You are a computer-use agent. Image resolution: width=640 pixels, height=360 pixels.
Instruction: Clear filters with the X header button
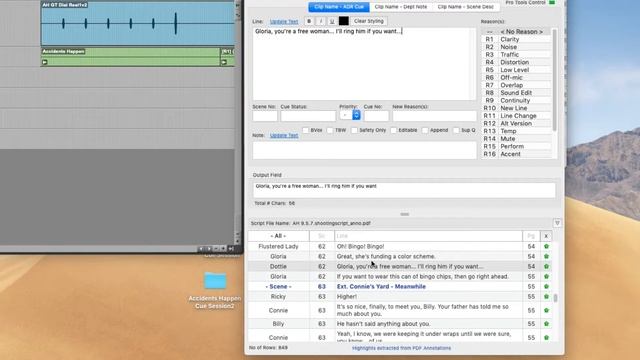click(546, 236)
